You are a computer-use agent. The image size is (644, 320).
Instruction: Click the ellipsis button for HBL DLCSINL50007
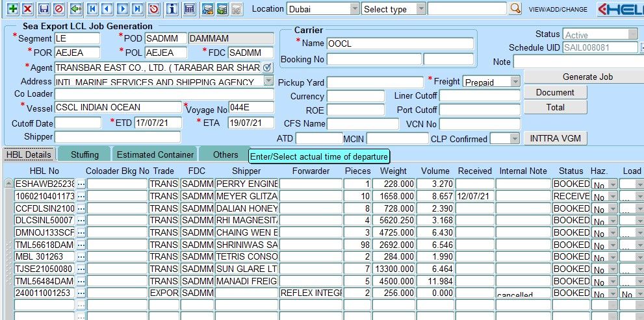(x=81, y=220)
